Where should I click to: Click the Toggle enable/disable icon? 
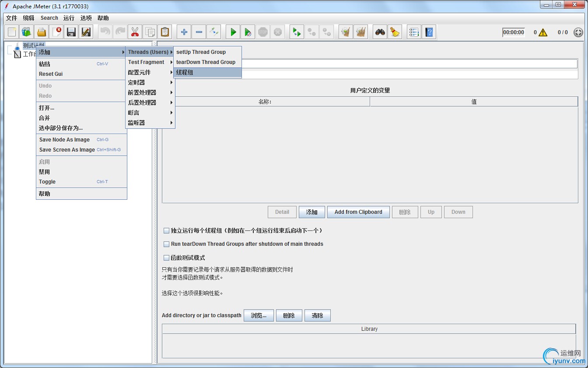[214, 32]
